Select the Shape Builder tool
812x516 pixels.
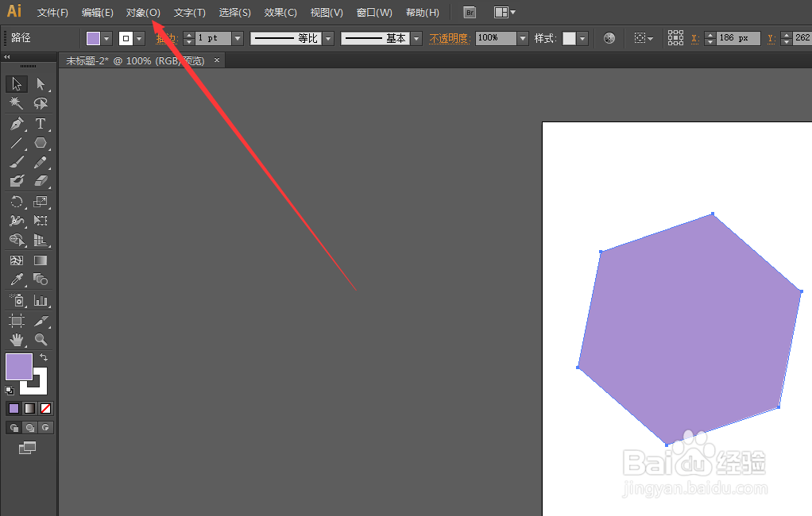(17, 241)
